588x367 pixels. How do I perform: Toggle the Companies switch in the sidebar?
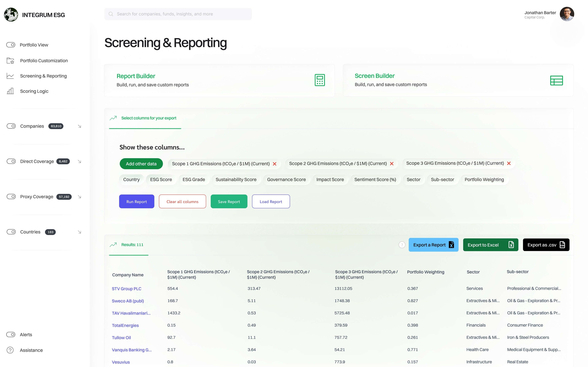pyautogui.click(x=11, y=126)
